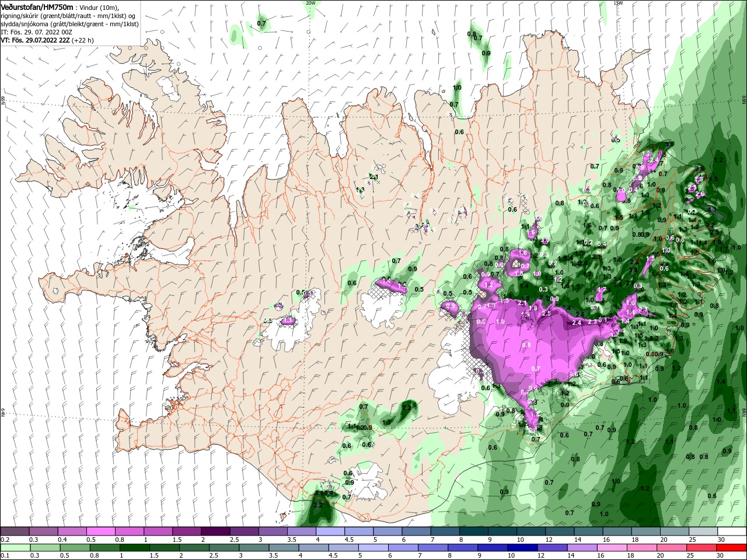Click the bright pink 0.5 swatch on the snow scale
Image resolution: width=747 pixels, height=560 pixels.
[x=100, y=531]
